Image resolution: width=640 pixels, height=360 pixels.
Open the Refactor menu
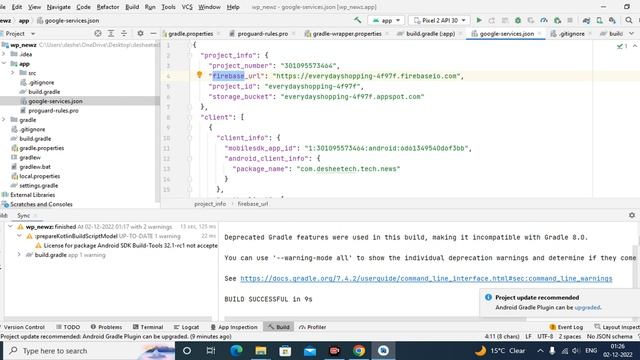coord(108,7)
